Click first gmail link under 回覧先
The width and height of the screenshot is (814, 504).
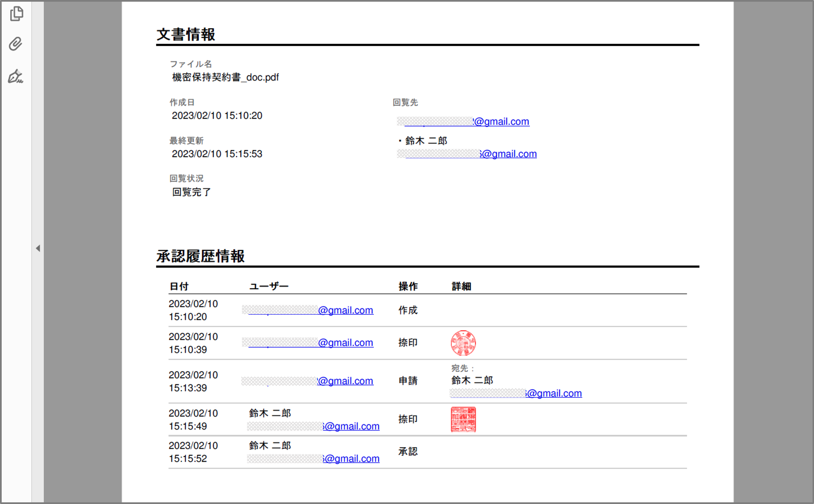(501, 122)
